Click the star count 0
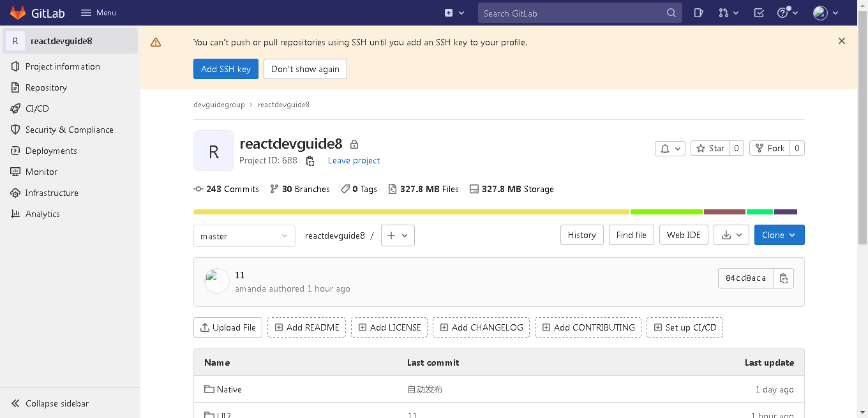This screenshot has height=418, width=868. (x=737, y=148)
